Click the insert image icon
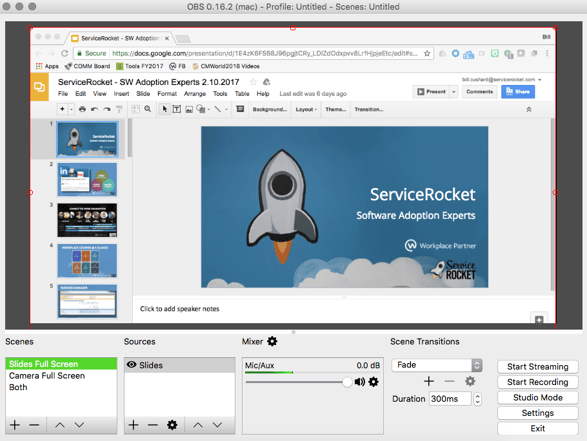The image size is (587, 441). 189,109
